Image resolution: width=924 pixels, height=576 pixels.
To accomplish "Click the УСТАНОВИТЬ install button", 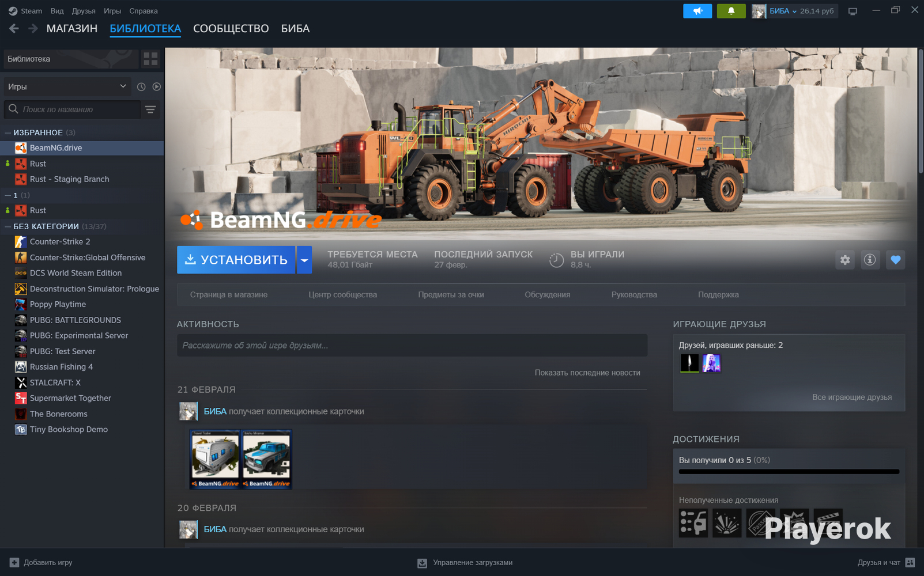I will tap(236, 260).
